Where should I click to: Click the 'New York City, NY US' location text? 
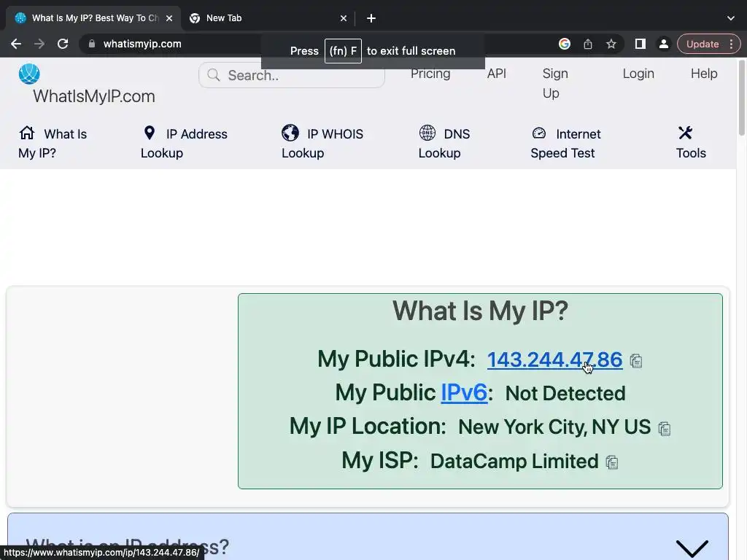(x=554, y=427)
